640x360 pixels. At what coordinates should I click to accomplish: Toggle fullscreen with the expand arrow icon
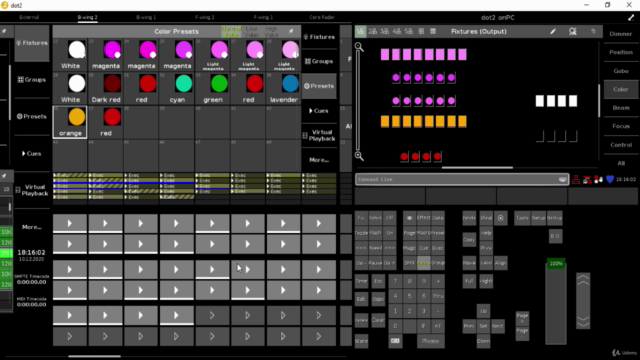tap(631, 18)
